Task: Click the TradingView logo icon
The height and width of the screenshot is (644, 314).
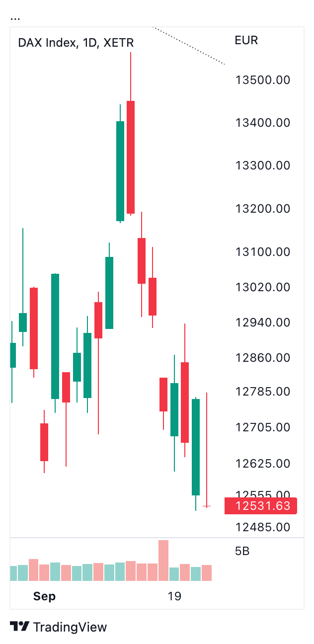Action: 19,627
